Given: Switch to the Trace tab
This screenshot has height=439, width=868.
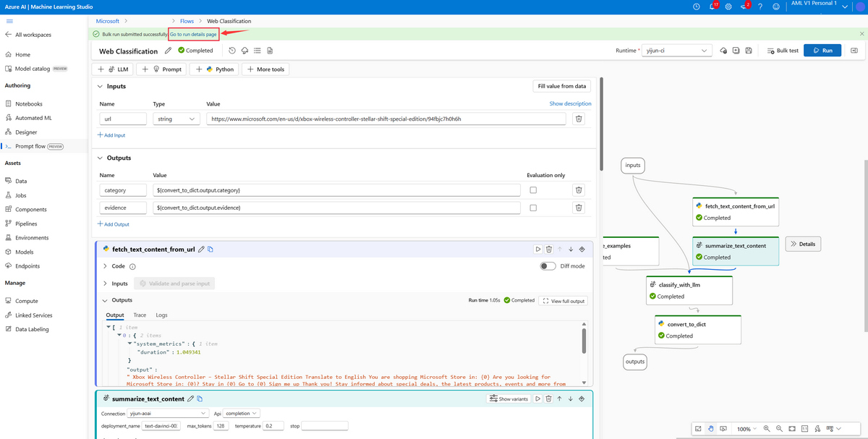Looking at the screenshot, I should point(140,315).
